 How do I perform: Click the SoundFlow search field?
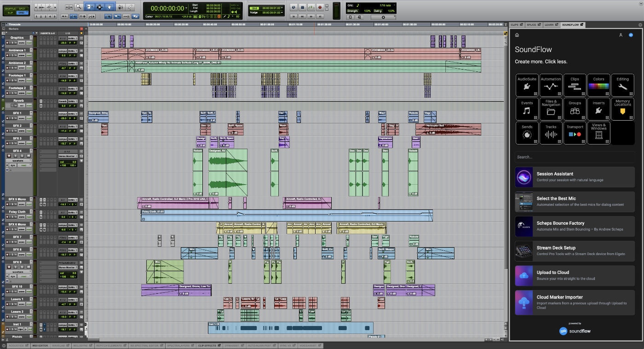pyautogui.click(x=575, y=157)
